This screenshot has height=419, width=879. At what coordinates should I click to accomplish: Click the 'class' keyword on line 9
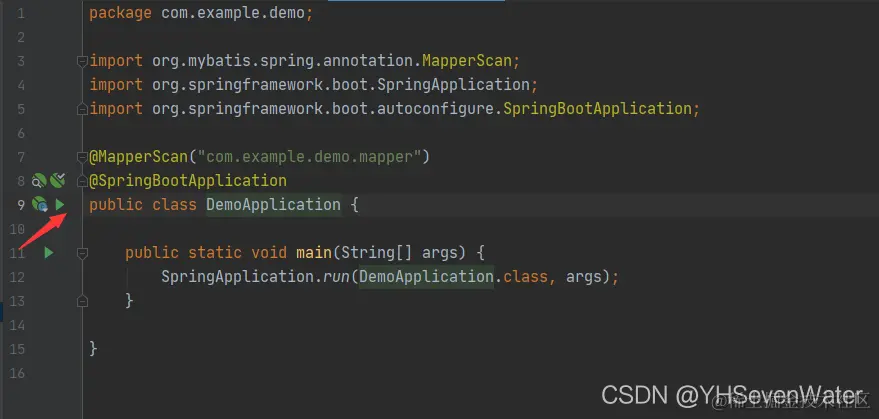click(174, 205)
